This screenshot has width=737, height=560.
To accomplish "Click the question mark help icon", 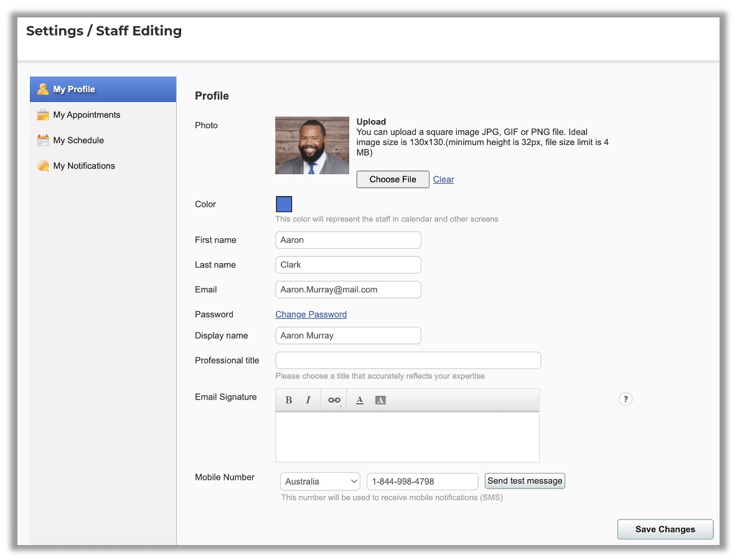I will (x=625, y=399).
